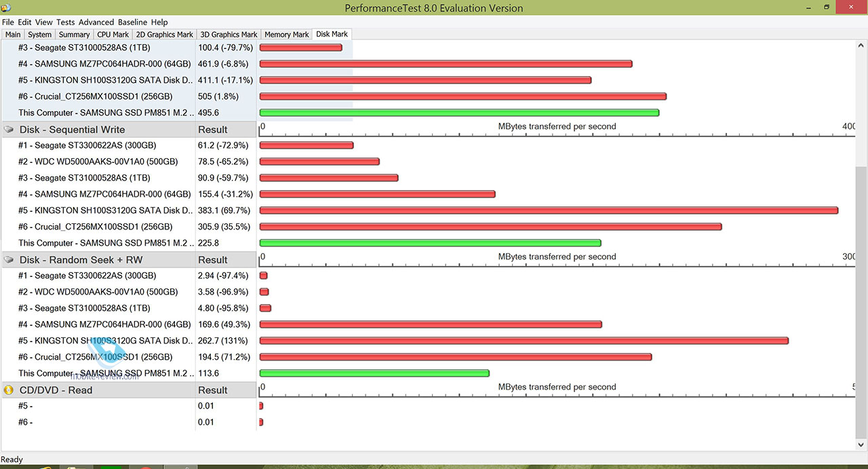Image resolution: width=868 pixels, height=469 pixels.
Task: Click the PerformanceTest app icon in title bar
Action: tap(6, 7)
